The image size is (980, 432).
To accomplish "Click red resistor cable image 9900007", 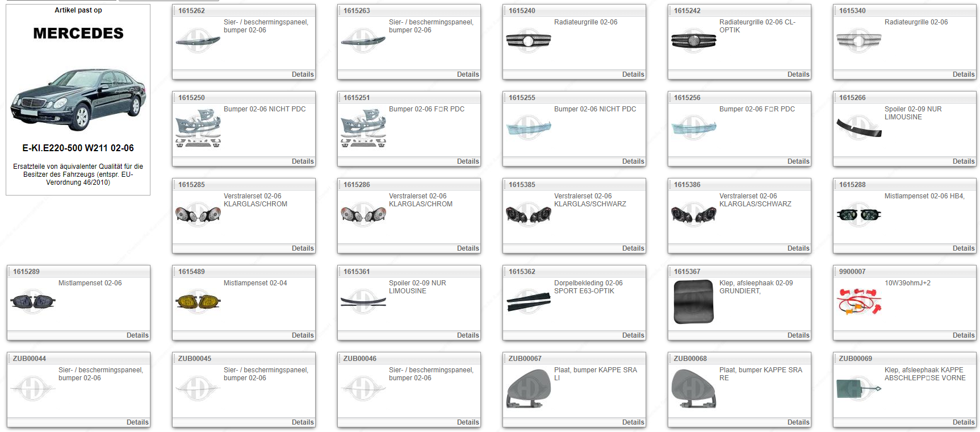I will coord(859,302).
